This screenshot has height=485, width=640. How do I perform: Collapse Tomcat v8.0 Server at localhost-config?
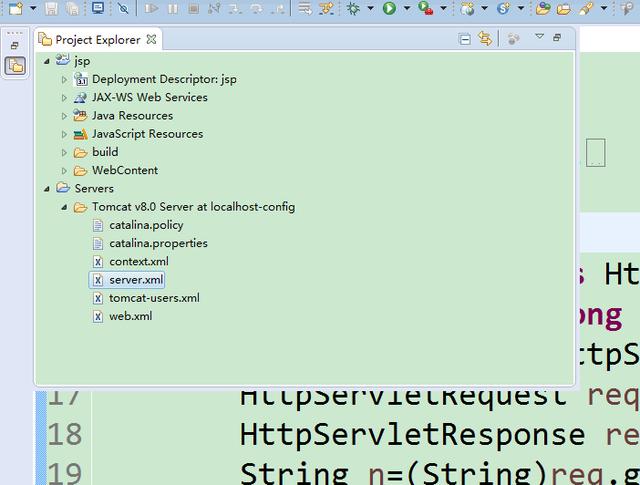coord(64,207)
